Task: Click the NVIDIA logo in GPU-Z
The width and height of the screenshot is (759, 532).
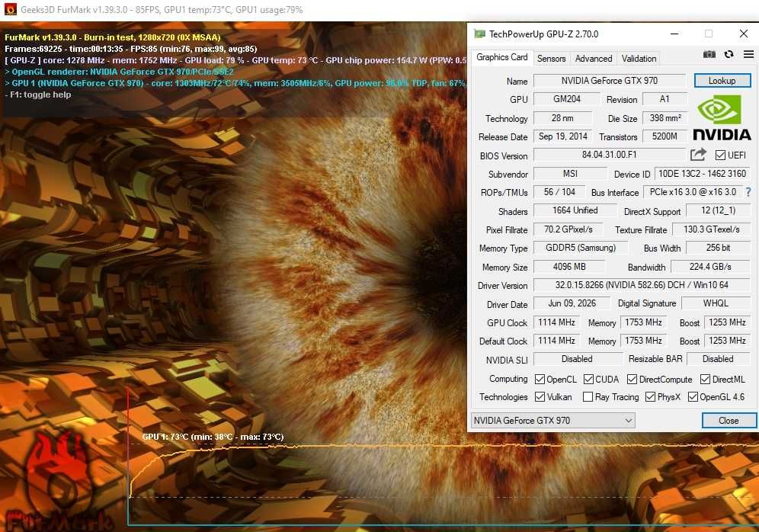Action: point(722,117)
